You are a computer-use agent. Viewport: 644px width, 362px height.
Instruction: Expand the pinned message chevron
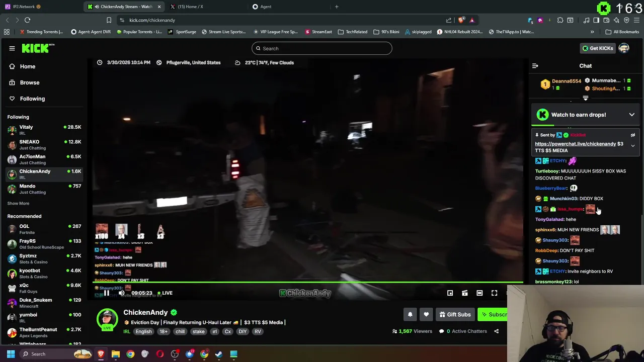633,146
